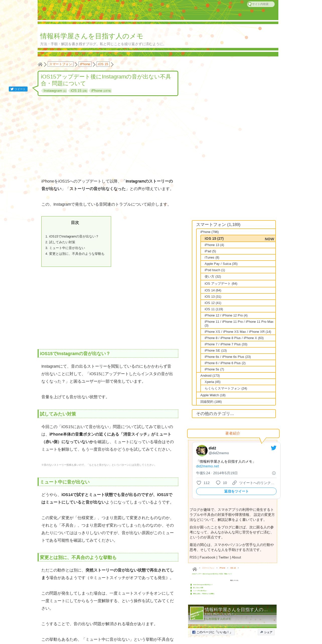Click the reply bubble icon on the tweet

pyautogui.click(x=218, y=483)
